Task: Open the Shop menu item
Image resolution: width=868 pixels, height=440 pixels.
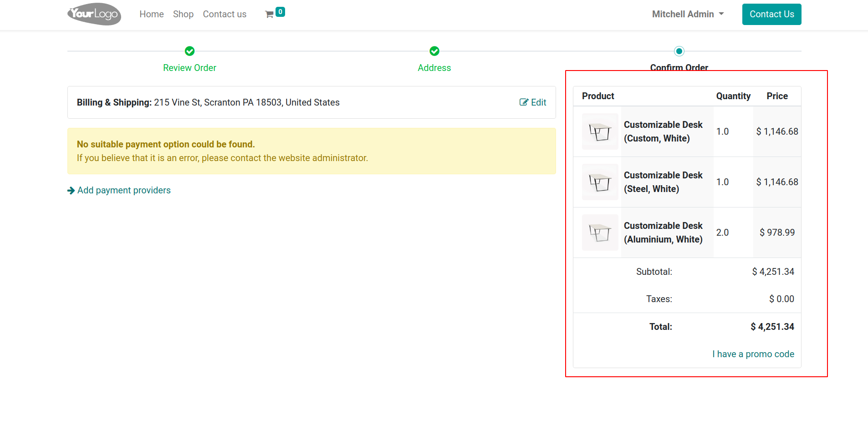Action: pos(183,14)
